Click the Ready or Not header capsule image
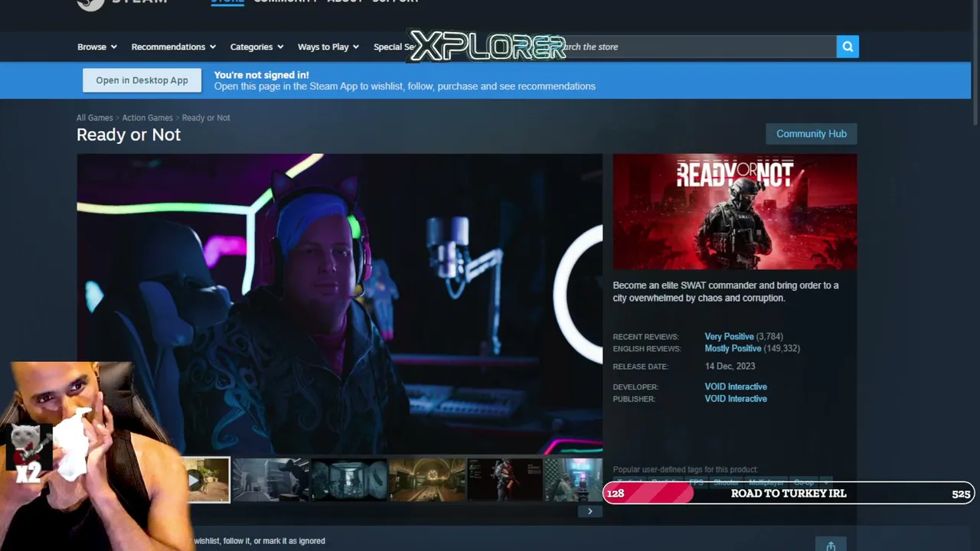This screenshot has width=980, height=551. coord(735,212)
